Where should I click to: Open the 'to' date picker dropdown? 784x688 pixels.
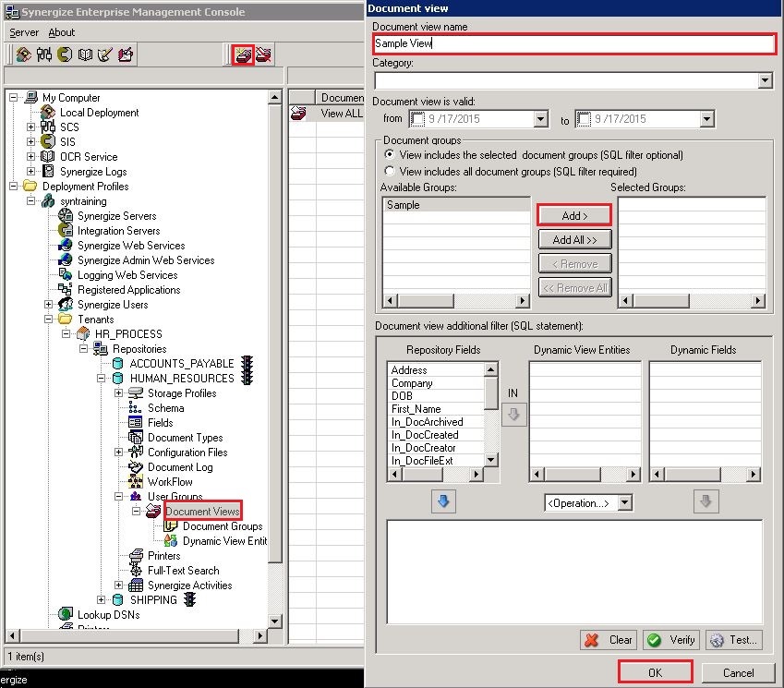point(706,119)
